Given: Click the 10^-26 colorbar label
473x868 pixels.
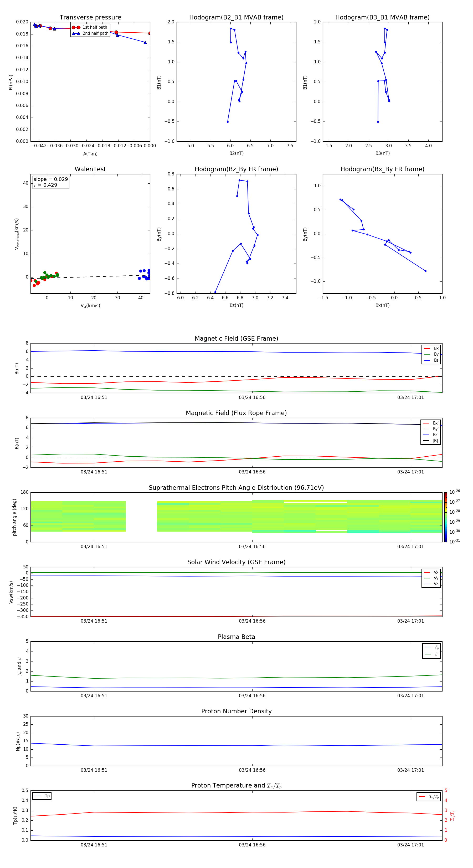Looking at the screenshot, I should click(455, 492).
